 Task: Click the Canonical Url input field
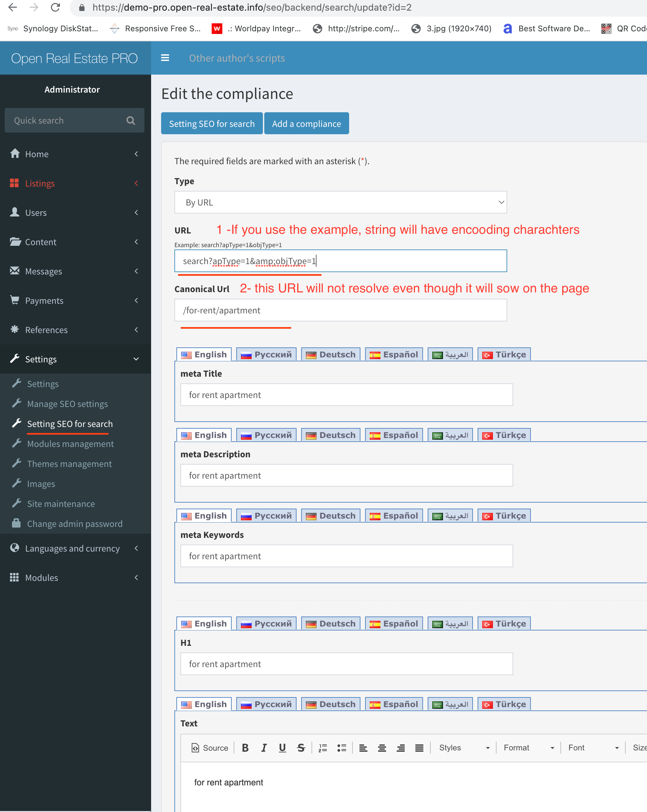point(340,310)
